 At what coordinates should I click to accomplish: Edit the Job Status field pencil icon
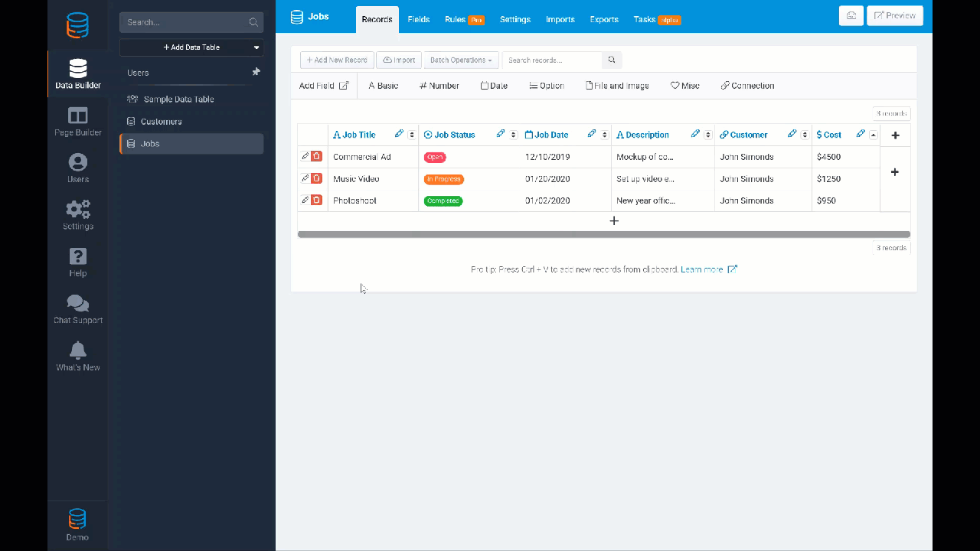501,134
